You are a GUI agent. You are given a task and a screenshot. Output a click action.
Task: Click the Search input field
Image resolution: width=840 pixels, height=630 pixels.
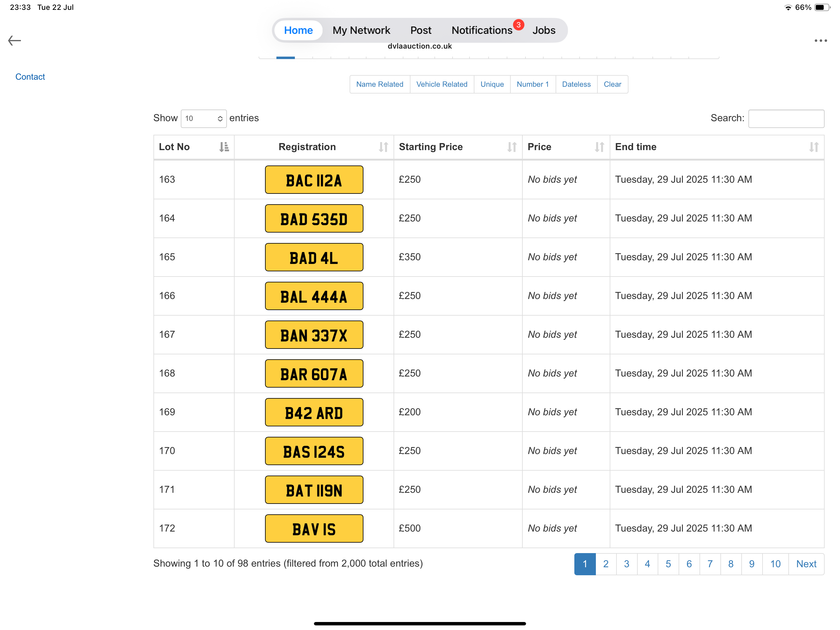pyautogui.click(x=786, y=118)
